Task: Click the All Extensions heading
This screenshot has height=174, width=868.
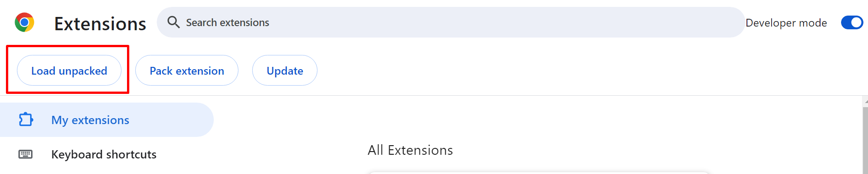Action: pyautogui.click(x=410, y=150)
